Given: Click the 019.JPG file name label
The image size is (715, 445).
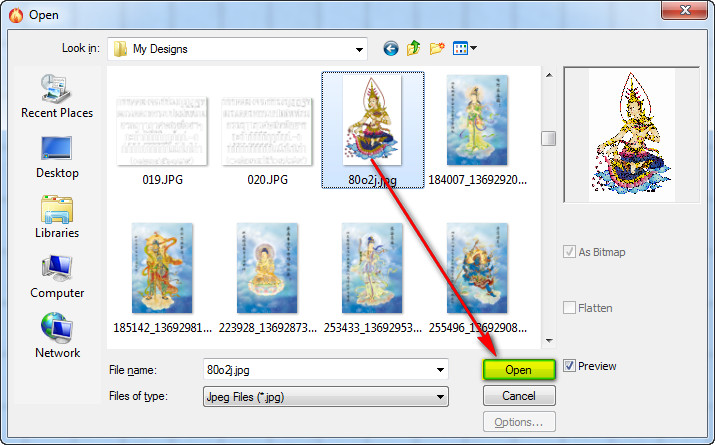Looking at the screenshot, I should pyautogui.click(x=162, y=180).
